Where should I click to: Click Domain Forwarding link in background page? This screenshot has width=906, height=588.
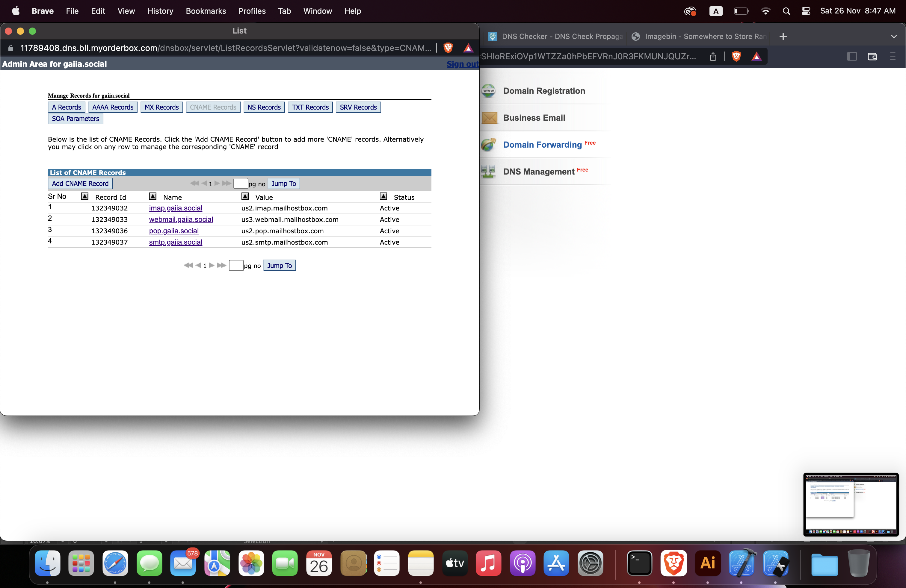coord(543,145)
